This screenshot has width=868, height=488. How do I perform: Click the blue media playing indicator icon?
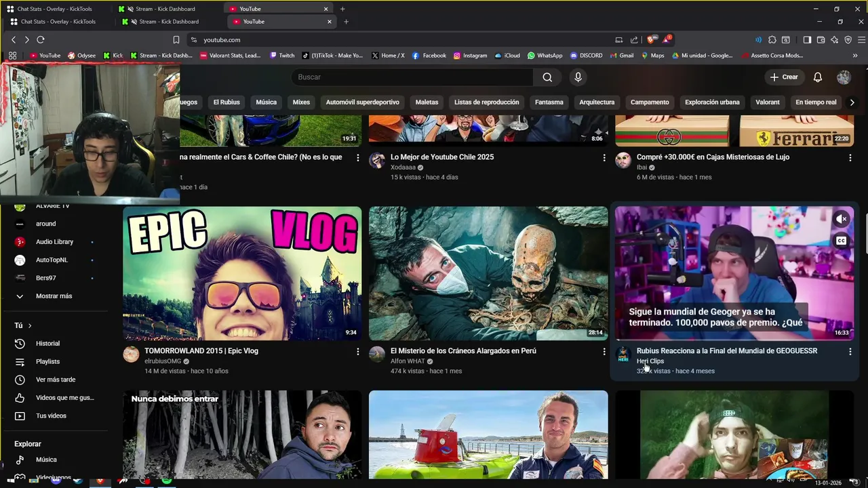[x=758, y=40]
